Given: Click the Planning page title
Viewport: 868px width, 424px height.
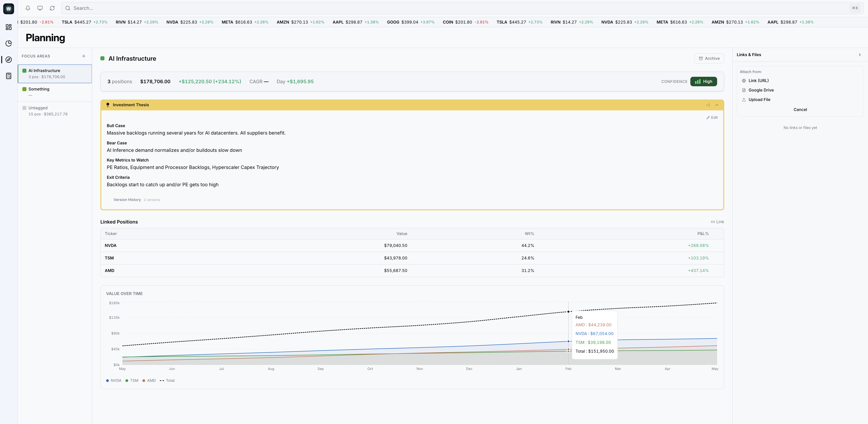Looking at the screenshot, I should 45,38.
